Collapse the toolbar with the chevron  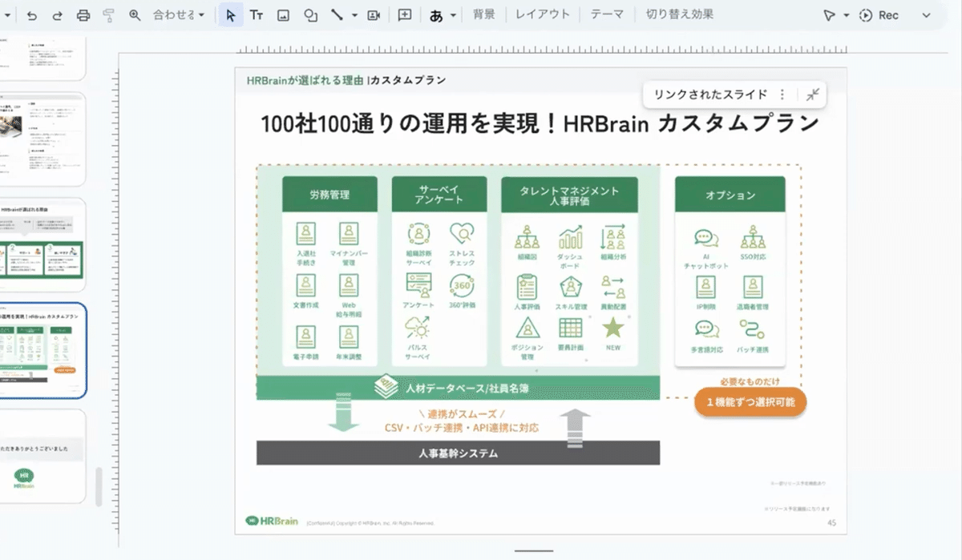click(927, 15)
